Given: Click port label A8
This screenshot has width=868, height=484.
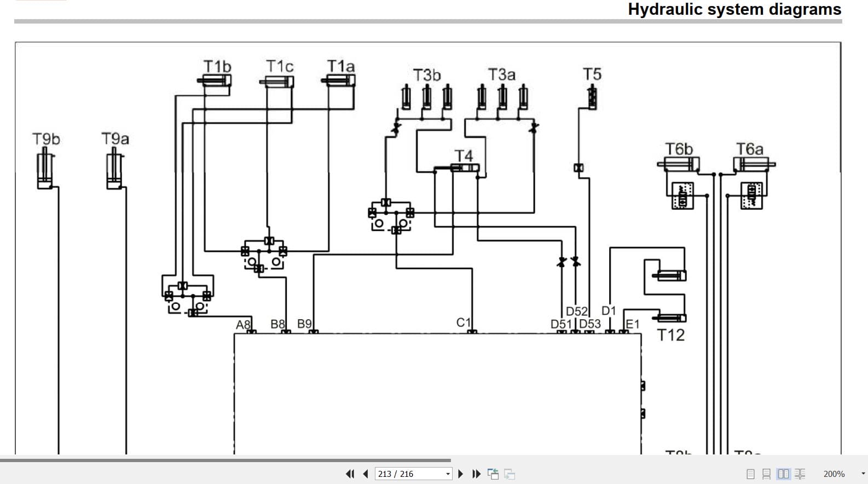Looking at the screenshot, I should click(243, 325).
